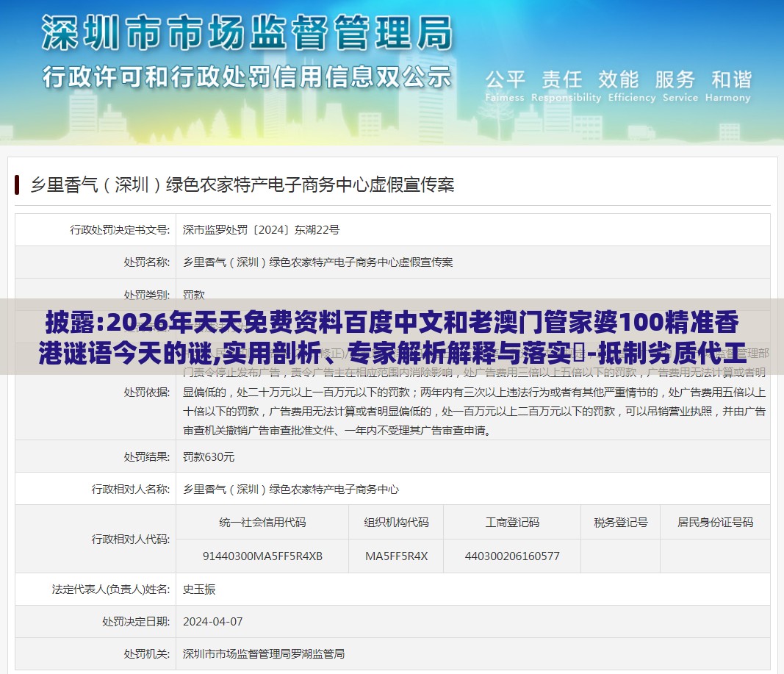Click the 处罚决定日期 label
Image resolution: width=784 pixels, height=674 pixels.
click(x=136, y=622)
